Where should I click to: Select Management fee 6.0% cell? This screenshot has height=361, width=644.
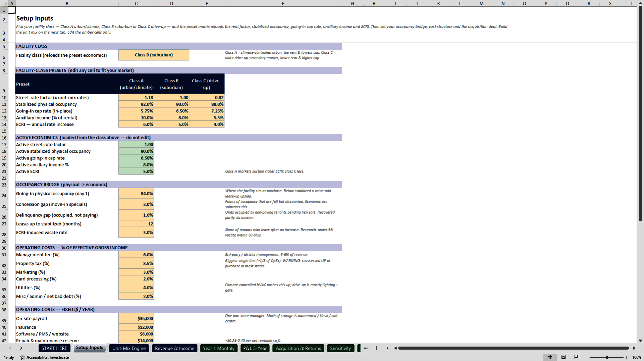(136, 255)
